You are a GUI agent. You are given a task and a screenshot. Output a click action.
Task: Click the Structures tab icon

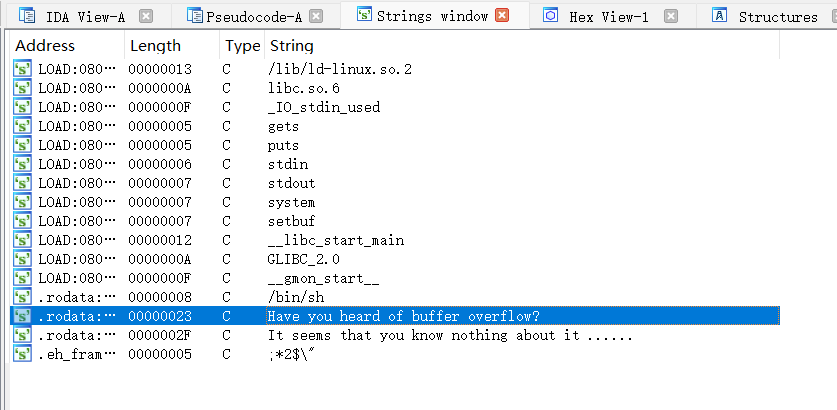[719, 17]
